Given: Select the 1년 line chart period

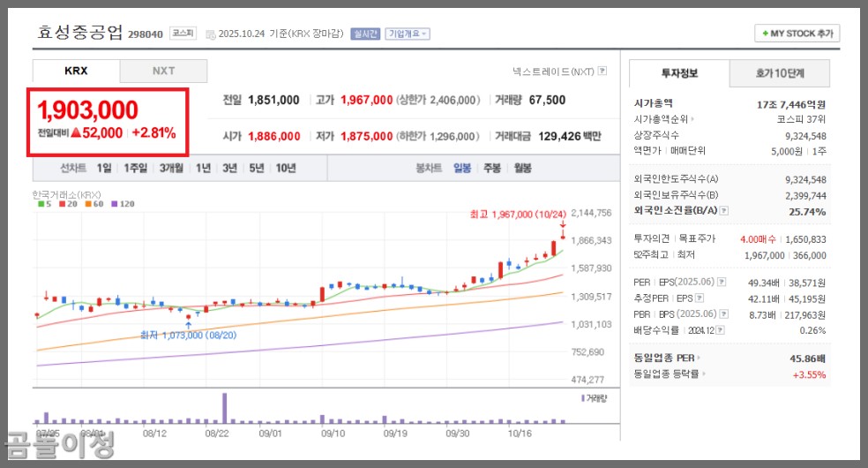Looking at the screenshot, I should tap(203, 168).
